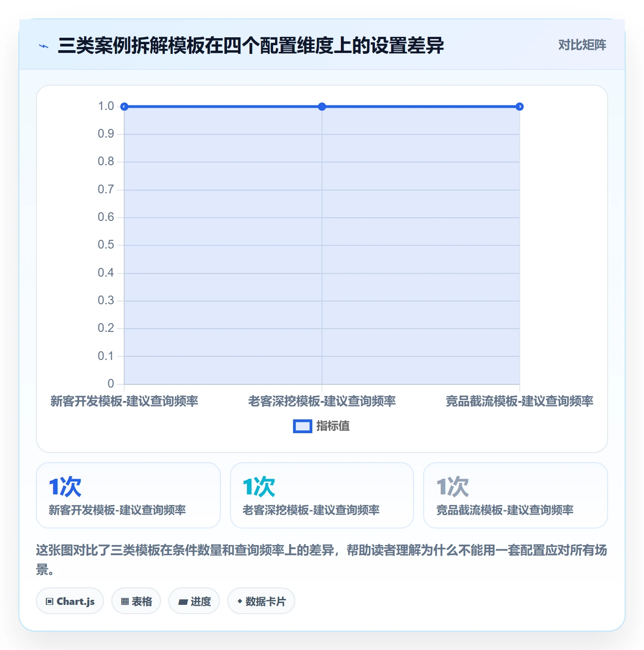Click the grid icon in the 表格 chip
This screenshot has width=644, height=650.
tap(125, 602)
